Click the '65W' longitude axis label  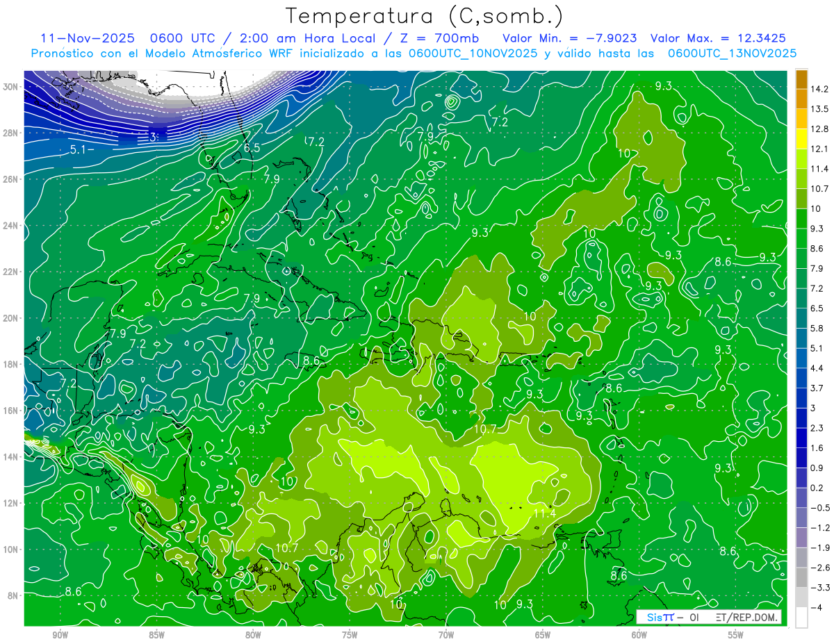coord(543,636)
